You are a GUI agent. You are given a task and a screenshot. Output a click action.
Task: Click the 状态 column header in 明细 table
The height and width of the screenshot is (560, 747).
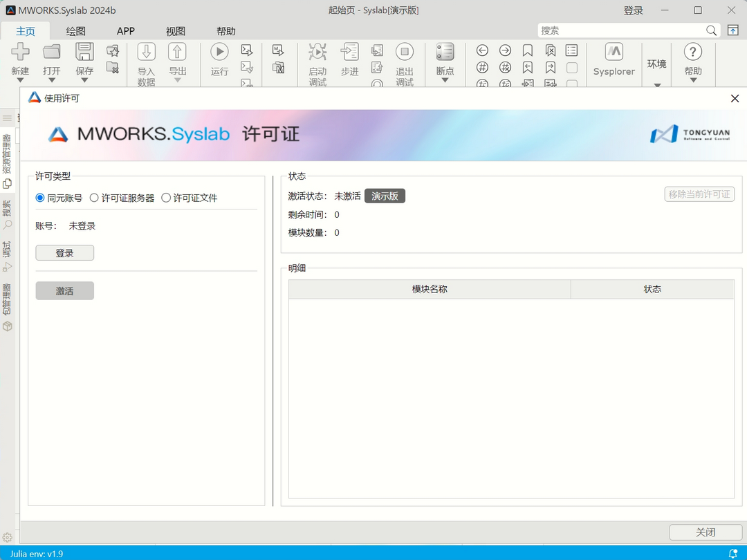652,289
